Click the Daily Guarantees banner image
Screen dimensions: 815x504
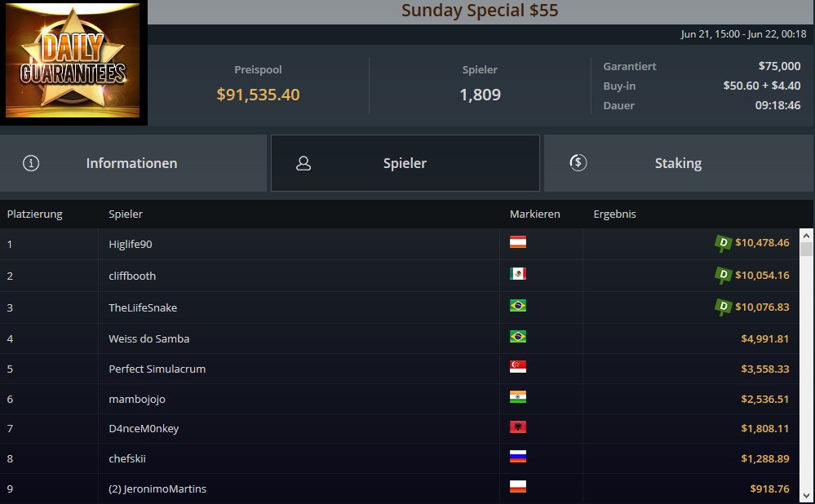(x=73, y=60)
